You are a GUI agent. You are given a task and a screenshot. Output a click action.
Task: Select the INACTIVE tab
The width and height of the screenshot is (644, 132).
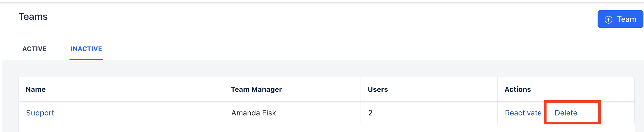[x=86, y=49]
